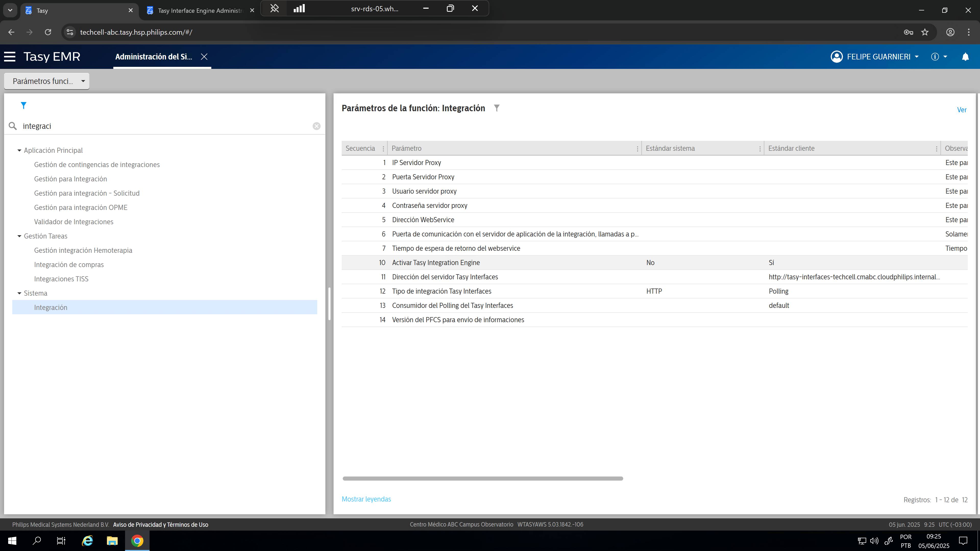This screenshot has width=980, height=551.
Task: Open the tab search dropdown arrow
Action: pos(10,10)
